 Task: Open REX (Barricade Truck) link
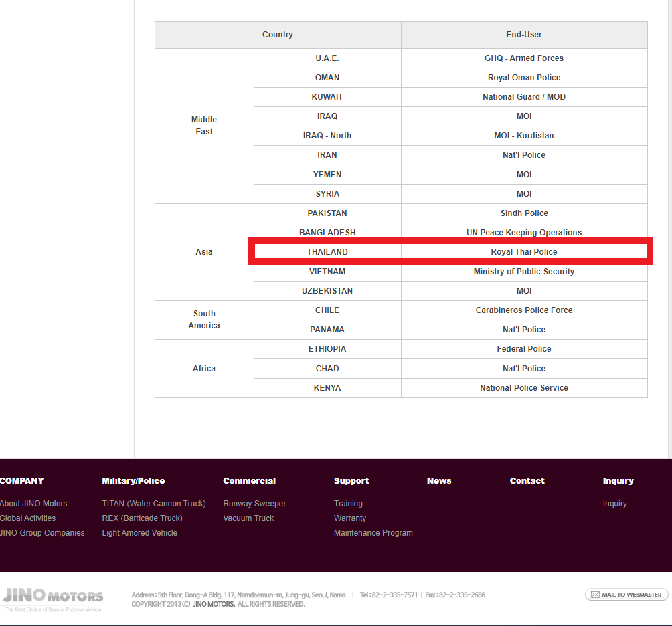(x=143, y=518)
